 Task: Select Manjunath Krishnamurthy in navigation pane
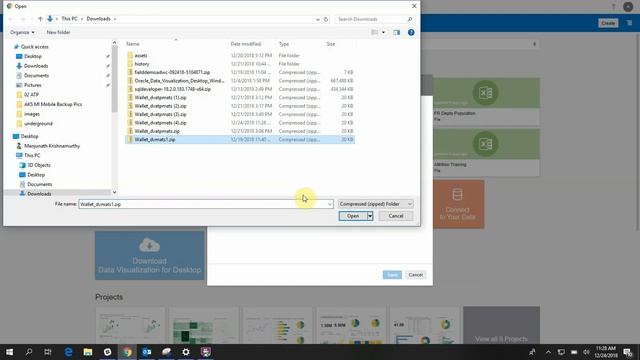click(x=52, y=146)
